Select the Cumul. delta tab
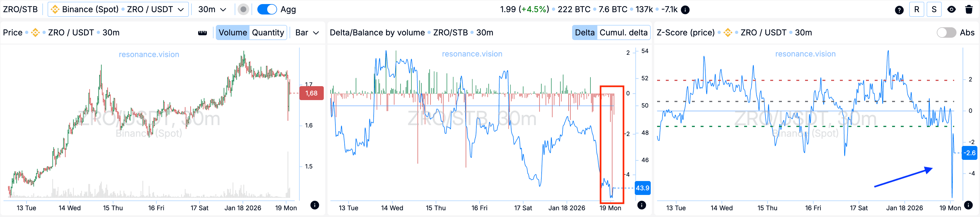This screenshot has height=217, width=980. tap(623, 33)
